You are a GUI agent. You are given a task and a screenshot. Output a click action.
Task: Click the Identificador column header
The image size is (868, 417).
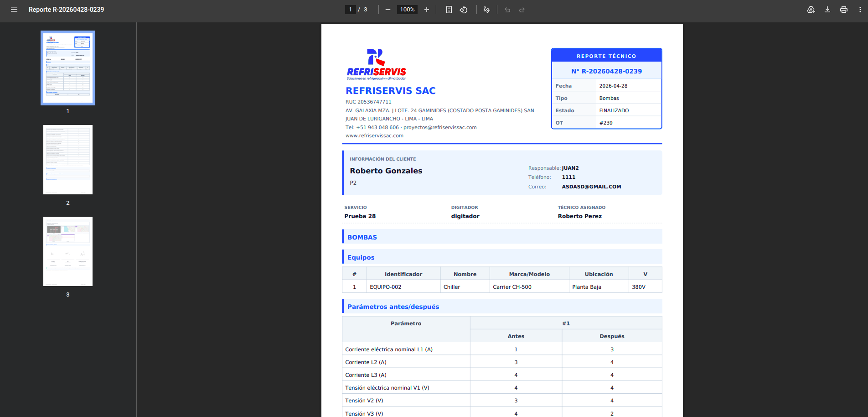[x=403, y=274]
